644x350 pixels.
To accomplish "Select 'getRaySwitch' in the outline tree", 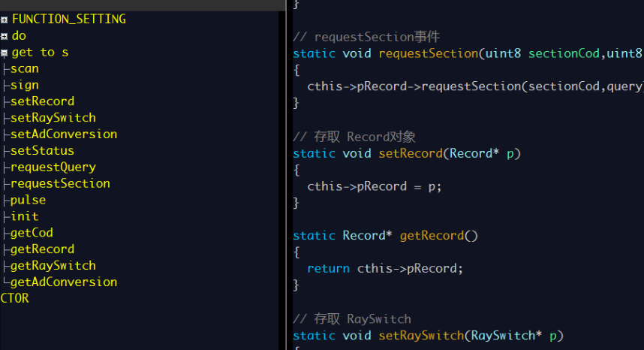I will (x=53, y=266).
